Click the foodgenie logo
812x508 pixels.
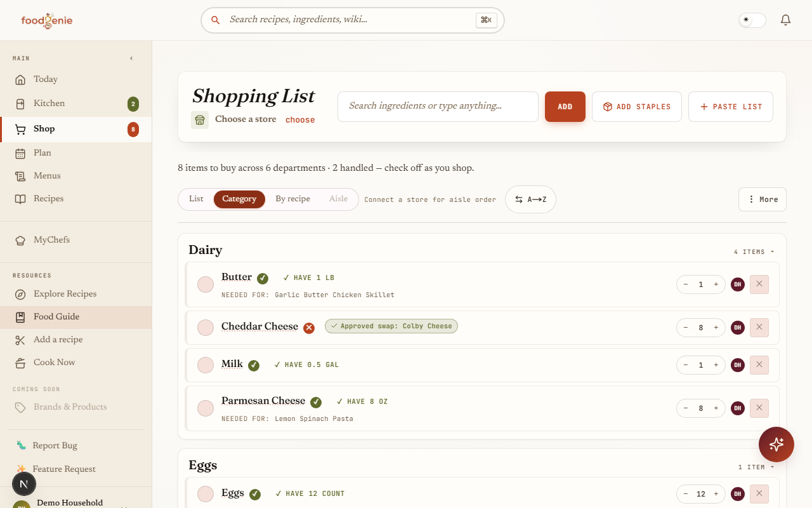click(x=47, y=20)
